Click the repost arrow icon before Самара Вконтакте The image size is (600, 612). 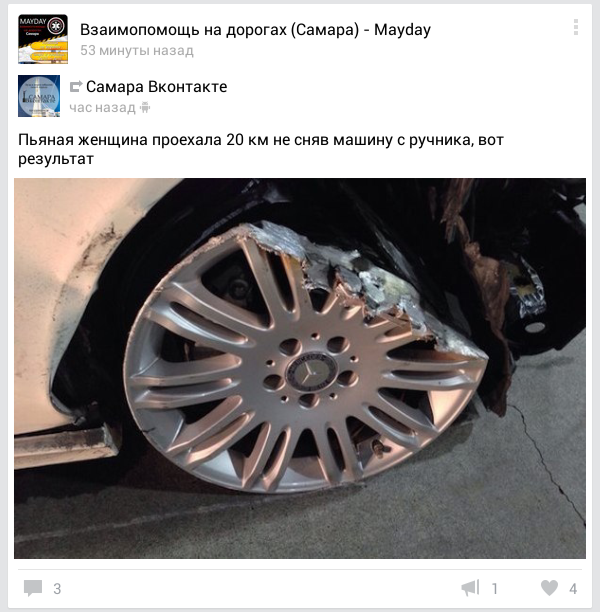point(76,86)
